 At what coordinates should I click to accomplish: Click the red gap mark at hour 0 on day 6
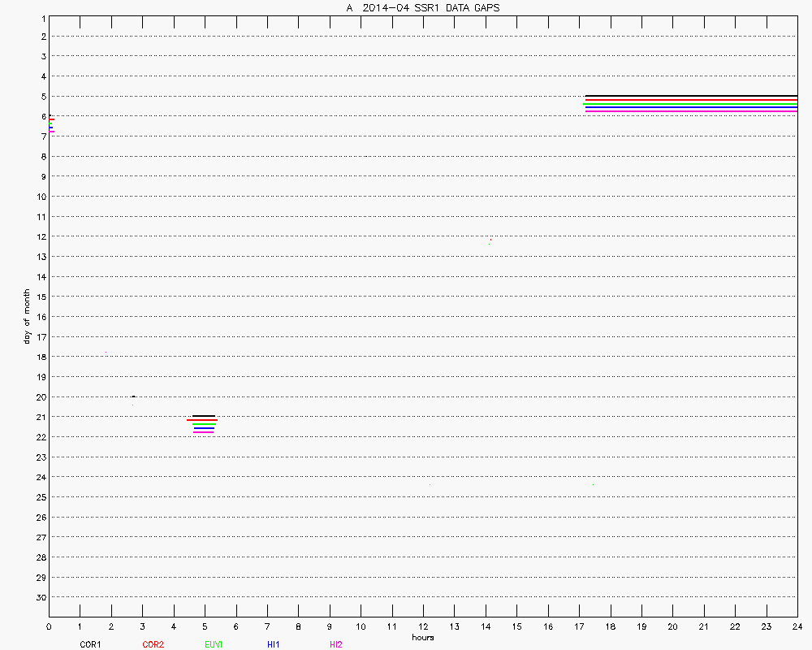pyautogui.click(x=51, y=119)
